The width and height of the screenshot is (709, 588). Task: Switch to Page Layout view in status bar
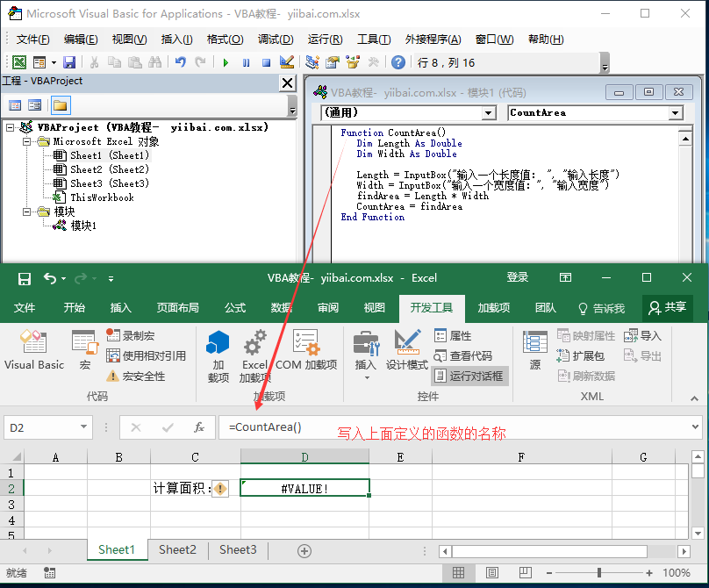[492, 573]
